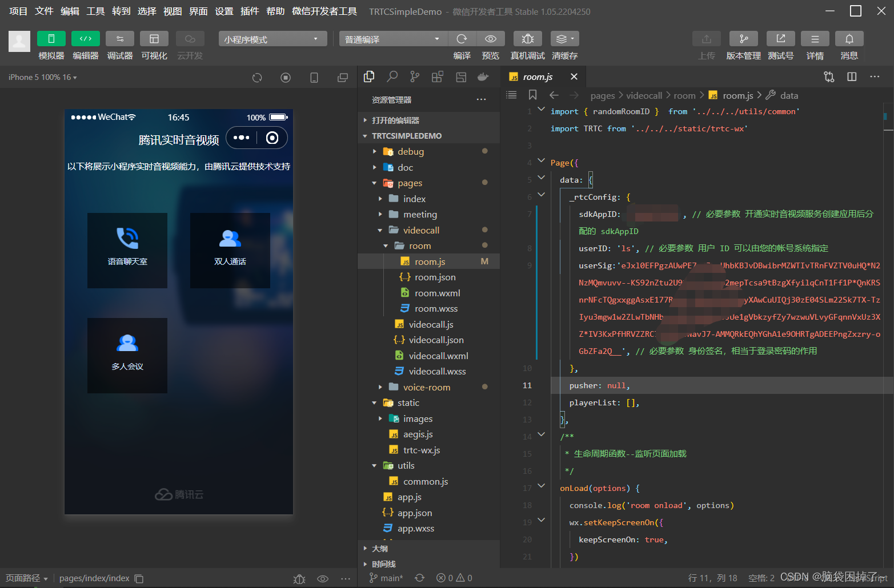The image size is (894, 588).
Task: Click the editor bookmark icon
Action: 532,95
